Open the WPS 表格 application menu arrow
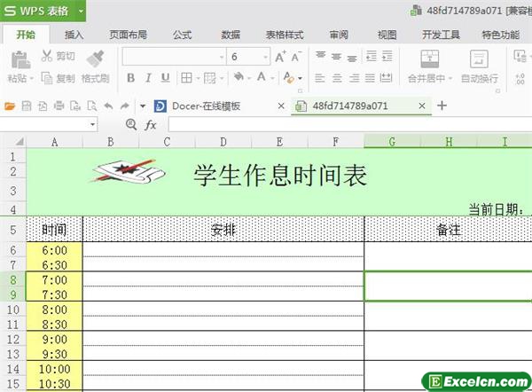This screenshot has width=532, height=392. click(81, 11)
